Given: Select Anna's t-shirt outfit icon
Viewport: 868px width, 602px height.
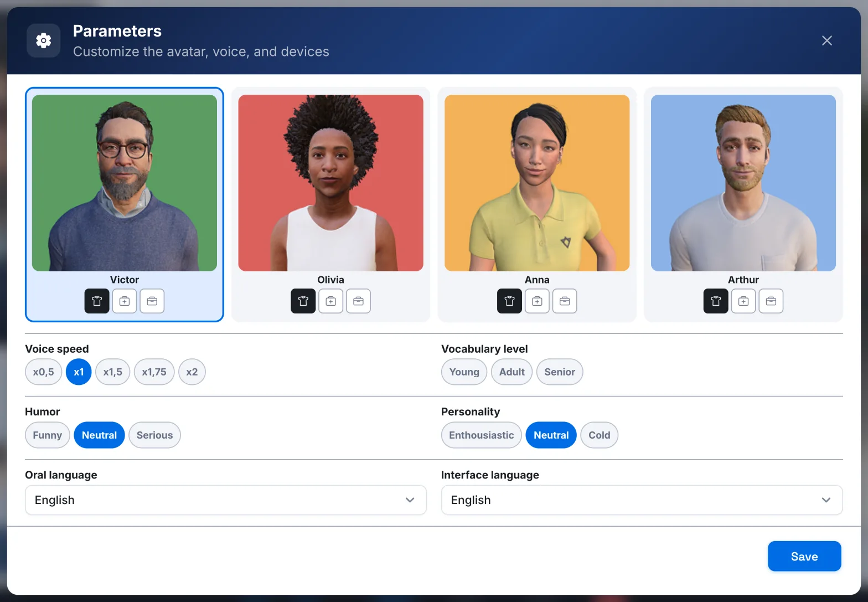Looking at the screenshot, I should pyautogui.click(x=509, y=301).
